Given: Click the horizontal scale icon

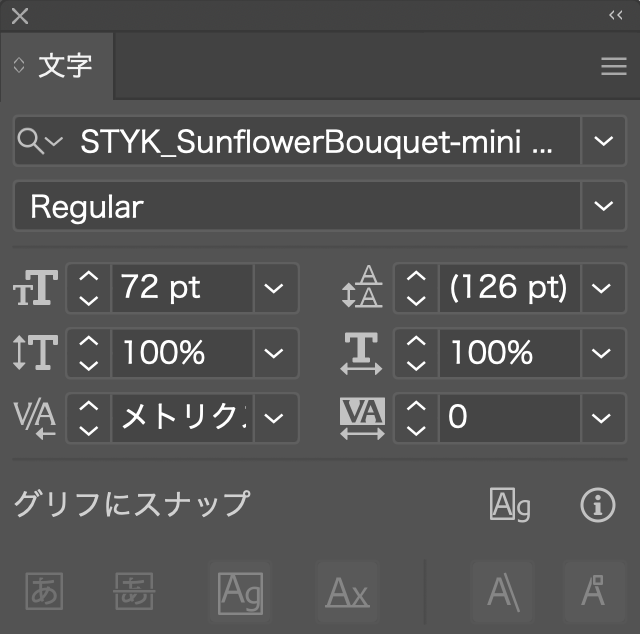Looking at the screenshot, I should (361, 353).
